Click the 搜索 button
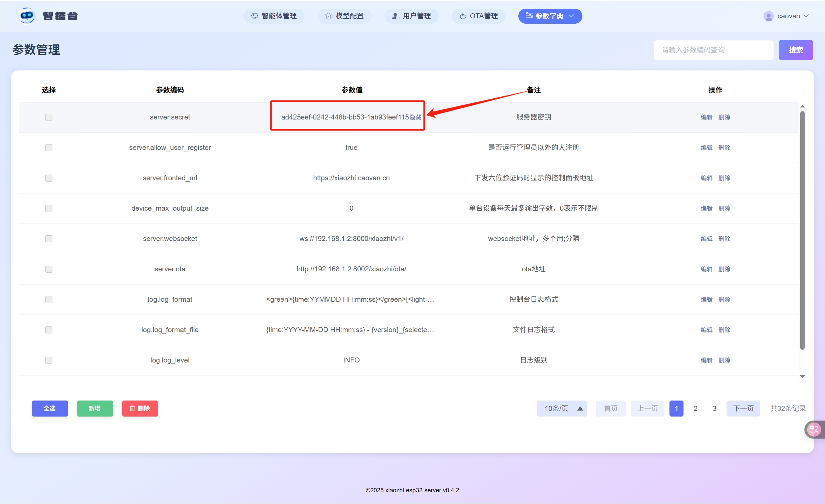Viewport: 825px width, 504px height. click(x=796, y=50)
